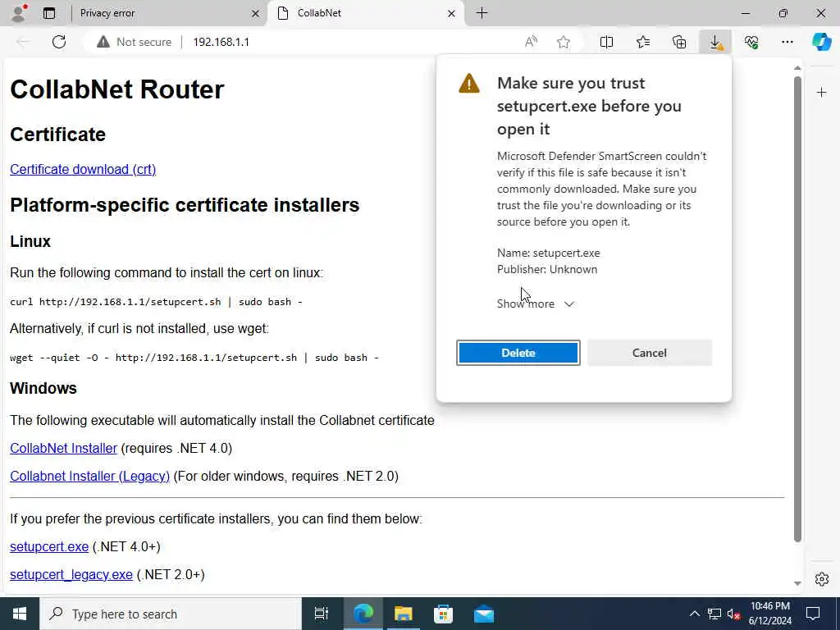
Task: Click the Not secure warning indicator
Action: (134, 42)
